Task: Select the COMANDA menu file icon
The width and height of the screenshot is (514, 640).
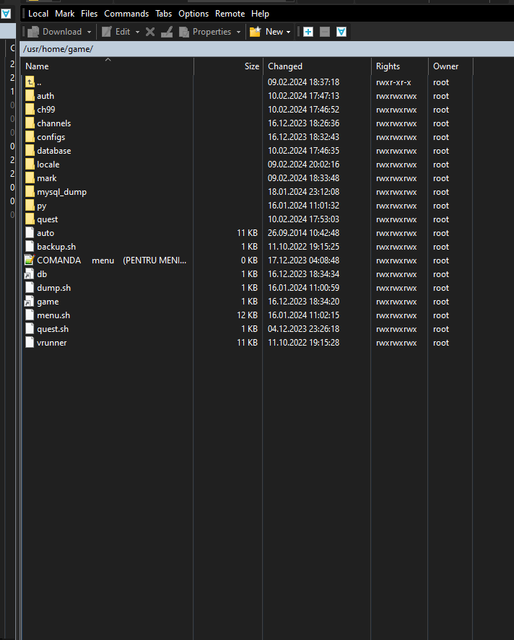Action: coord(30,260)
